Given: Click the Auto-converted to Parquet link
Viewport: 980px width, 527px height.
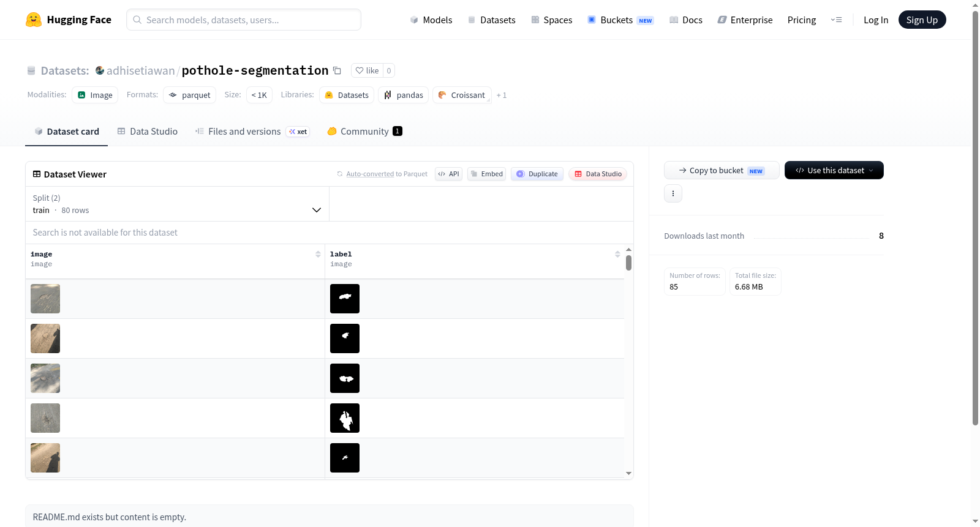Looking at the screenshot, I should click(x=386, y=174).
